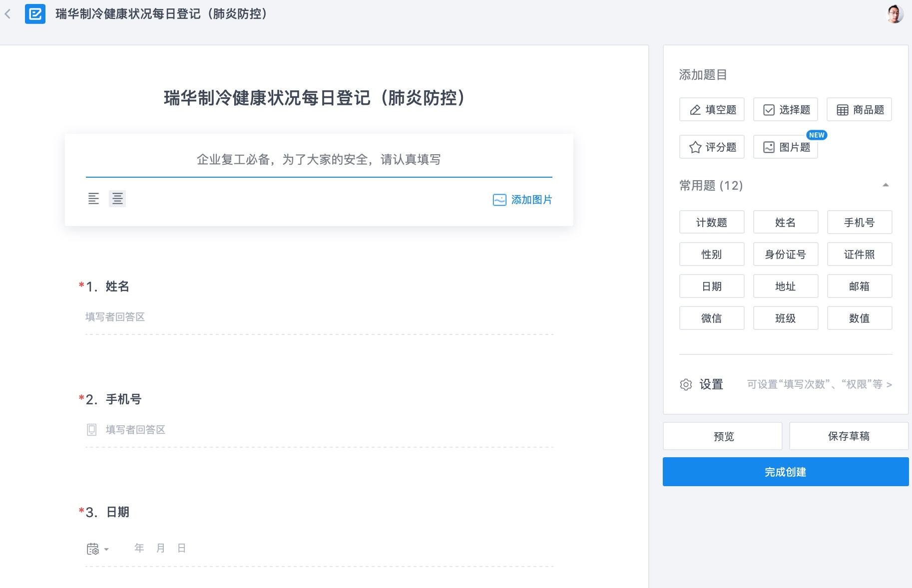The image size is (912, 588).
Task: Click the 年 月 日 date placeholder
Action: pos(160,548)
